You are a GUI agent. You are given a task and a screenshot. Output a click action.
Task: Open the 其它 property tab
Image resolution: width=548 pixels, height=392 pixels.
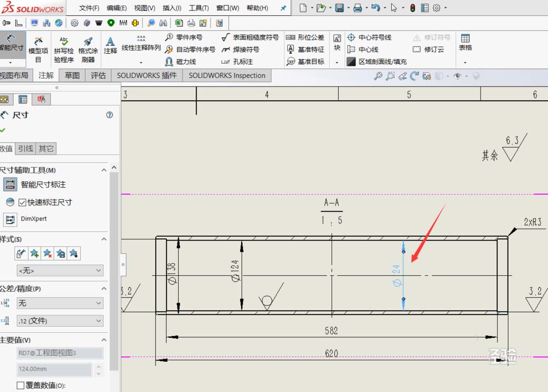[46, 148]
